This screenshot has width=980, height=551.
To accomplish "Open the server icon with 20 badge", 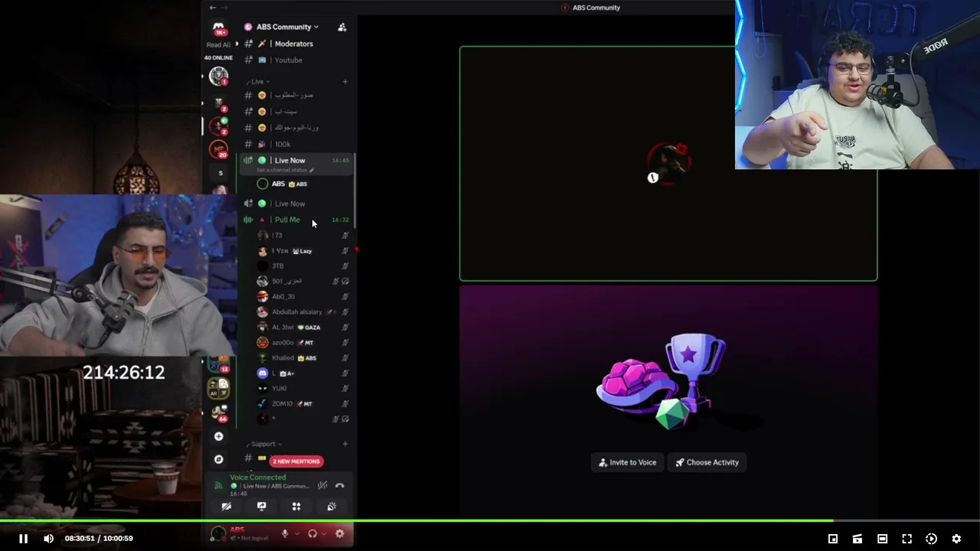I will (x=219, y=150).
